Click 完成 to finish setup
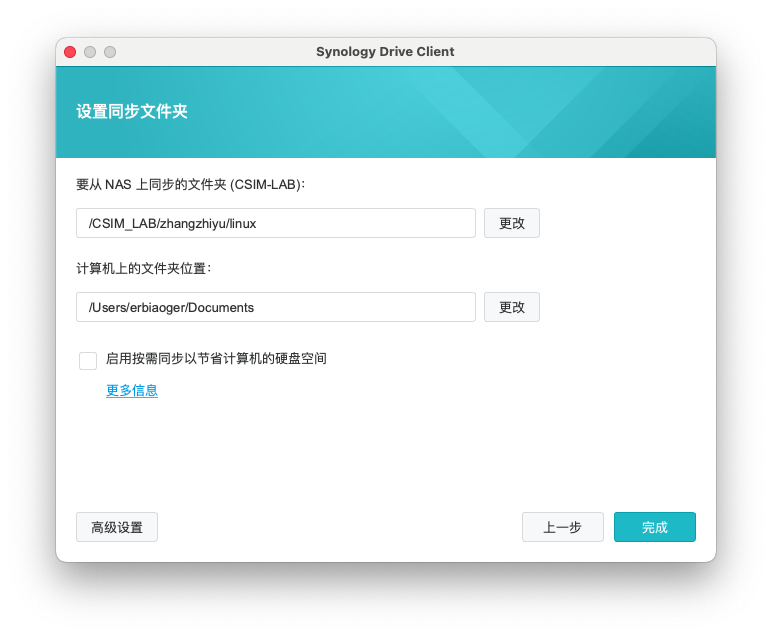This screenshot has width=772, height=636. tap(655, 527)
